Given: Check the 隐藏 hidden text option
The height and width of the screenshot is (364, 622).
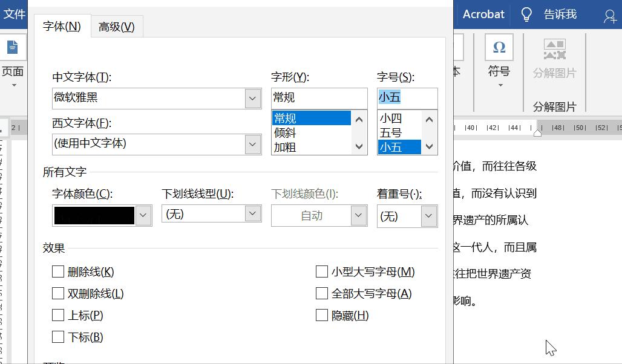Looking at the screenshot, I should [x=321, y=315].
